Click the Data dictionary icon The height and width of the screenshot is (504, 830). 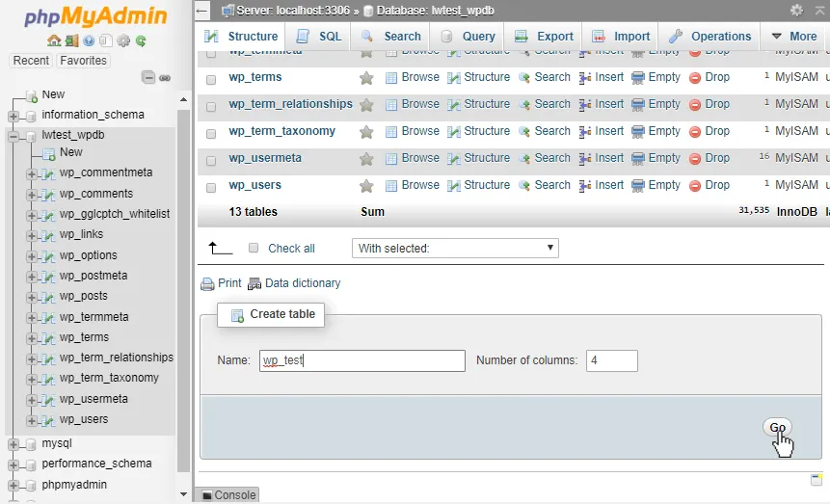(x=254, y=284)
